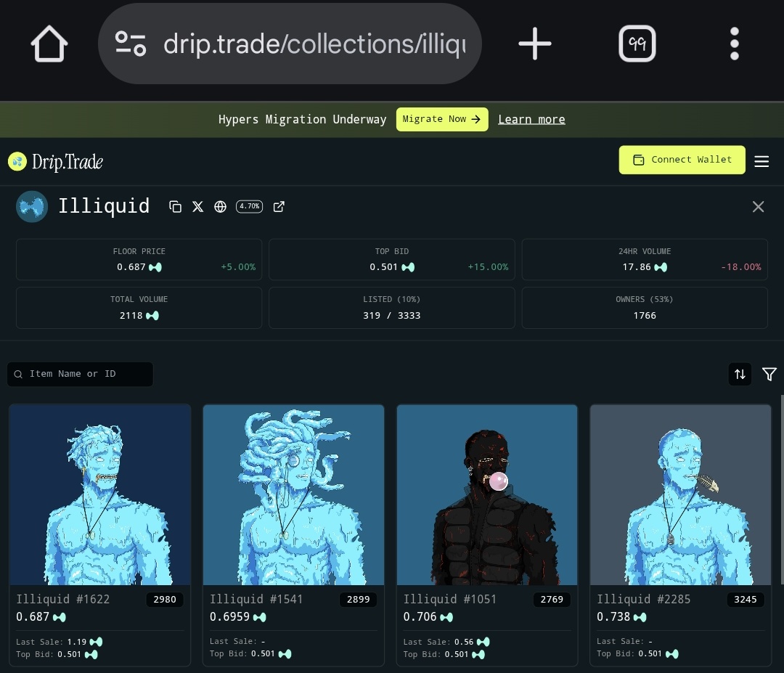Click rank badge 2899
This screenshot has width=784, height=673.
point(359,600)
